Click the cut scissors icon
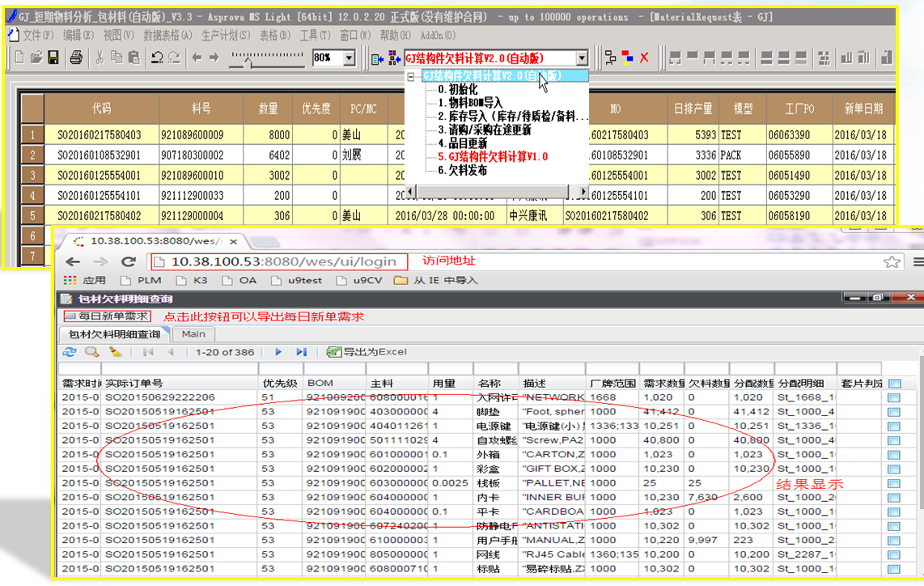The image size is (924, 586). [100, 57]
